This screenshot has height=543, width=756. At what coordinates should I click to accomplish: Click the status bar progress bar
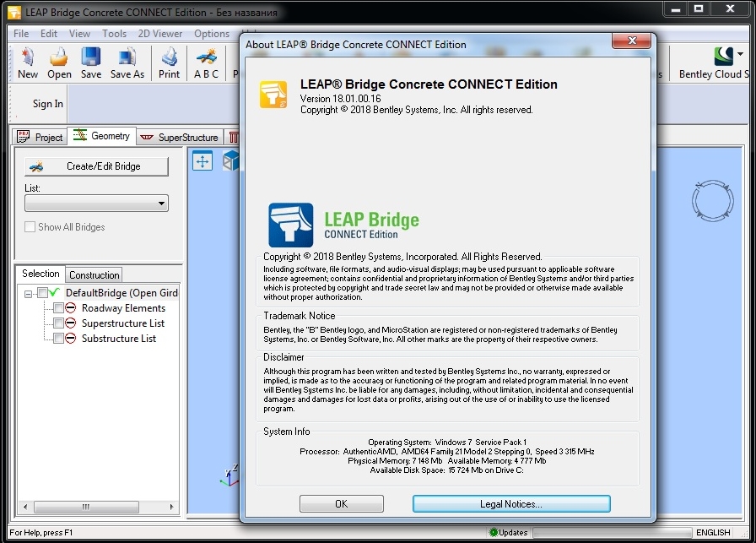click(x=612, y=532)
